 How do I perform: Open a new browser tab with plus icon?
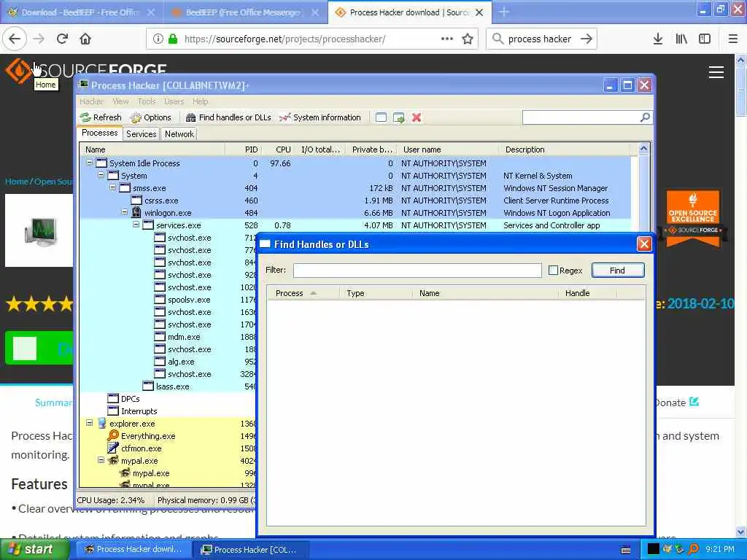(504, 12)
